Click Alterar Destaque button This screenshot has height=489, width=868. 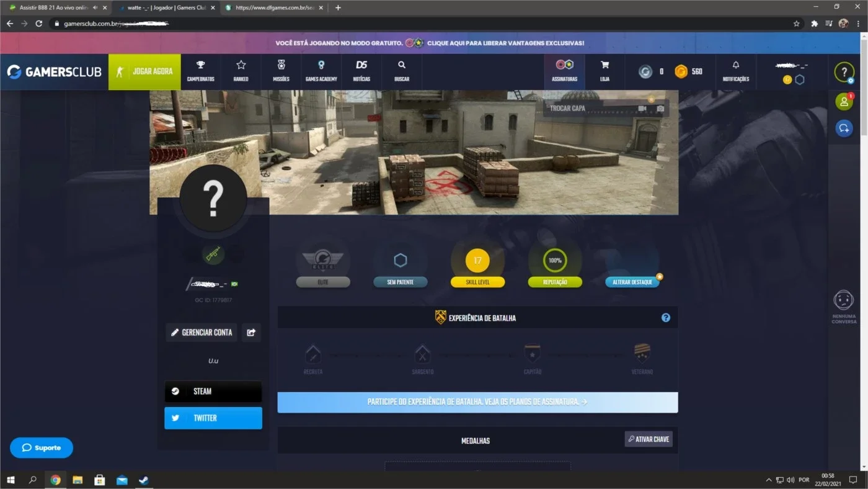click(x=632, y=282)
